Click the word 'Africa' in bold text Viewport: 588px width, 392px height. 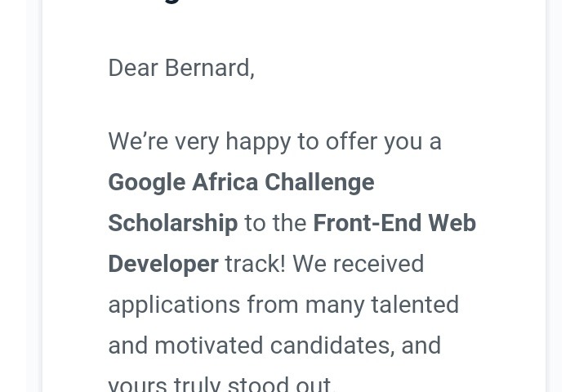(x=225, y=182)
